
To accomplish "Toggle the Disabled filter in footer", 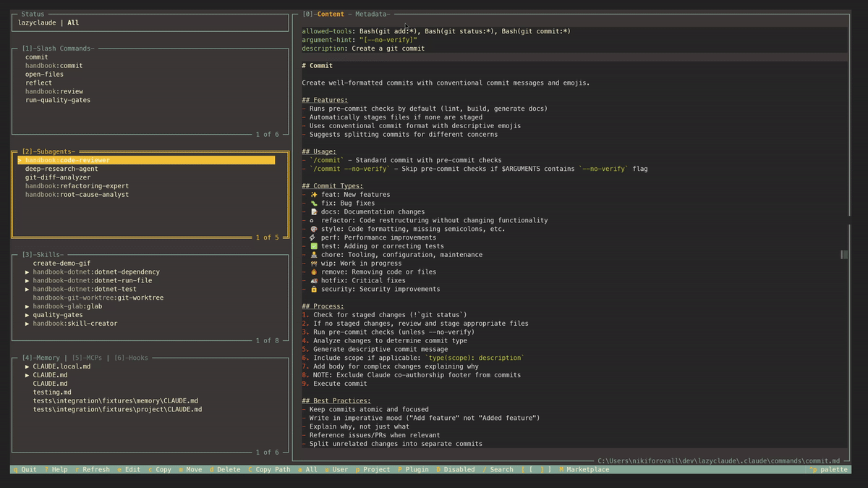I will (456, 469).
